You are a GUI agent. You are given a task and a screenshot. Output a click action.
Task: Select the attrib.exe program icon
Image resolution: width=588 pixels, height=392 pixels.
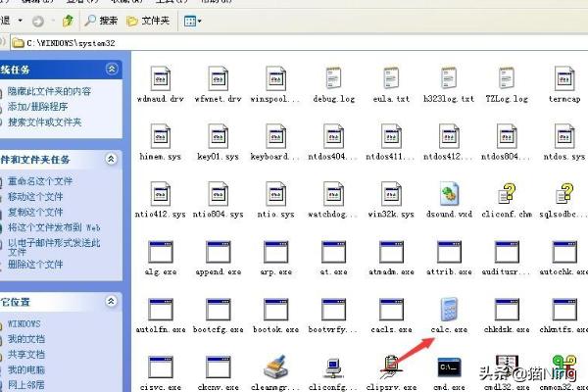pyautogui.click(x=449, y=252)
